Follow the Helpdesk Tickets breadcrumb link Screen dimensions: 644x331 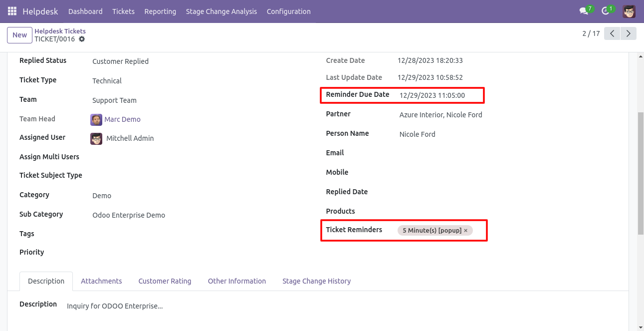60,31
